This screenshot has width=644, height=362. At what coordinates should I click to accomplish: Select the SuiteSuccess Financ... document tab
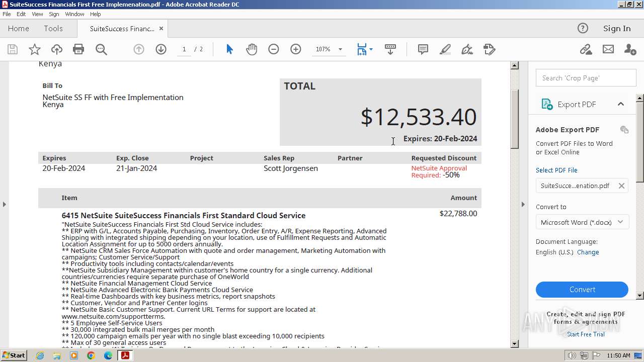122,29
